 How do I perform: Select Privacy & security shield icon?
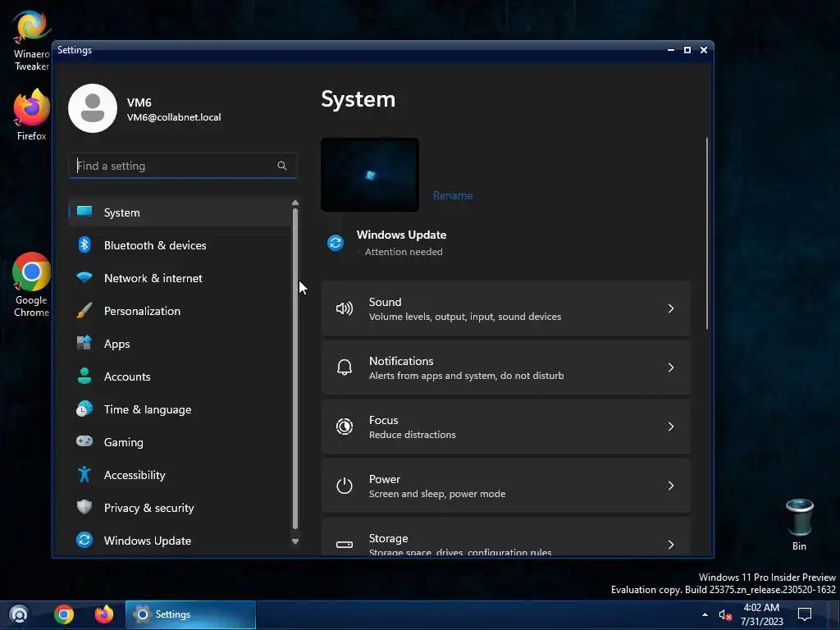pos(84,507)
